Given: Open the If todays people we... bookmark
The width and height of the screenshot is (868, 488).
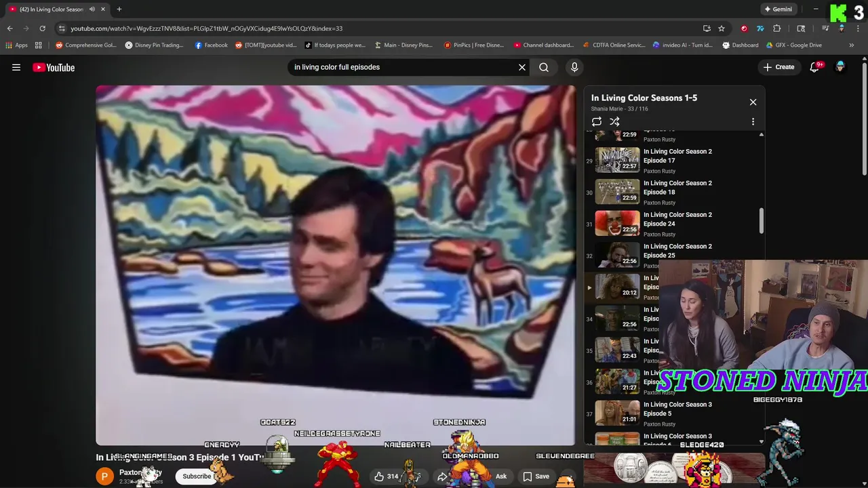Looking at the screenshot, I should [x=335, y=45].
